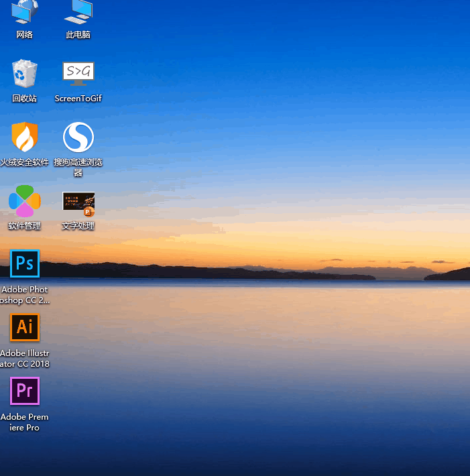Viewport: 470px width, 476px height.
Task: Select the 网络 network desktop icon
Action: click(x=25, y=11)
